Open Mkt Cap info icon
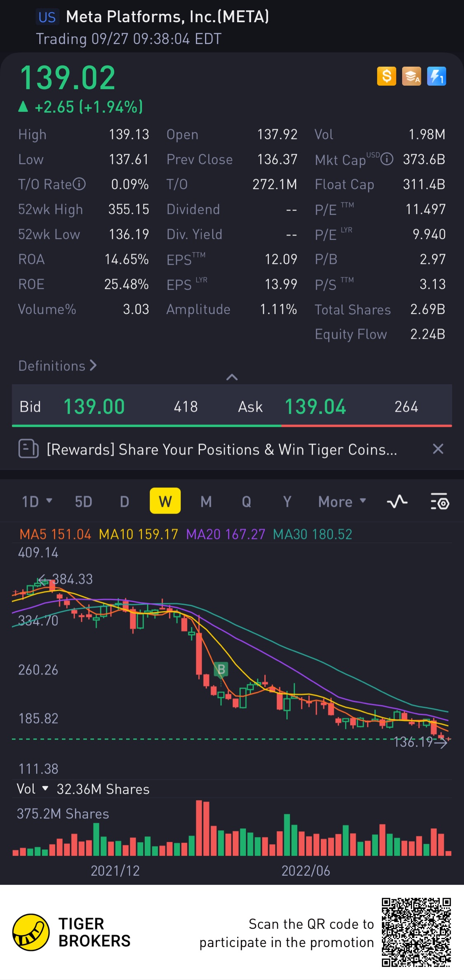This screenshot has height=980, width=464. pos(387,159)
